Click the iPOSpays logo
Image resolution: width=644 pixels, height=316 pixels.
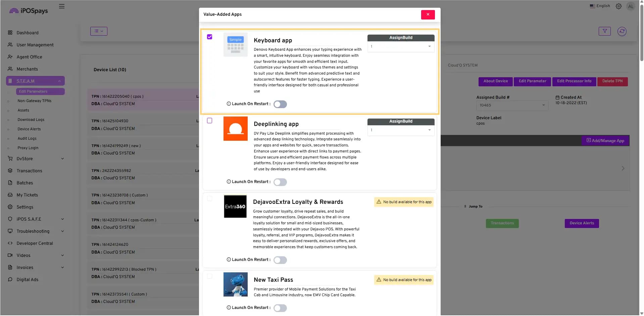click(x=29, y=11)
